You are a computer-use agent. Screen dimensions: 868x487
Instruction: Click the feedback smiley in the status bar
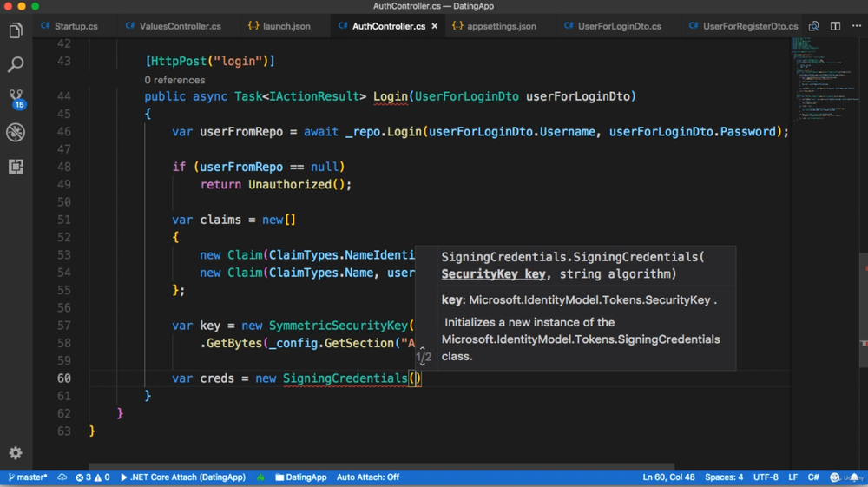[x=835, y=477]
